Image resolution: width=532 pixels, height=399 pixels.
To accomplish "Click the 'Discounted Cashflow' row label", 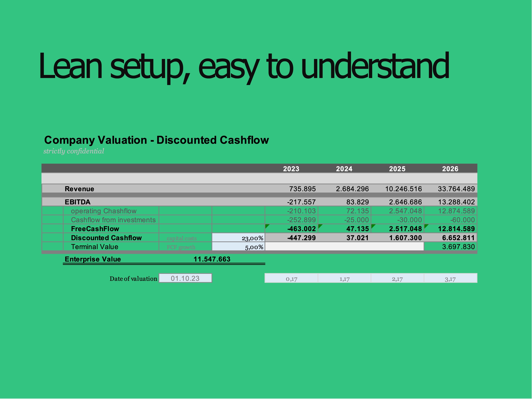I will [x=106, y=238].
